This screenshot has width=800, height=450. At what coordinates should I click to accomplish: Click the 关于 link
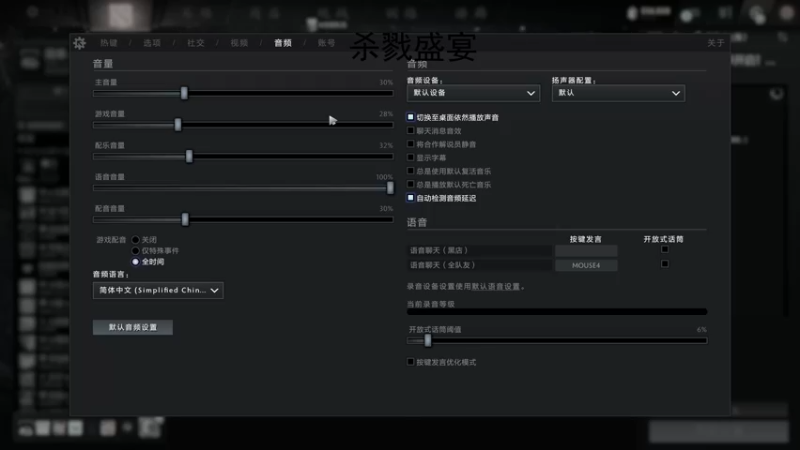click(715, 43)
